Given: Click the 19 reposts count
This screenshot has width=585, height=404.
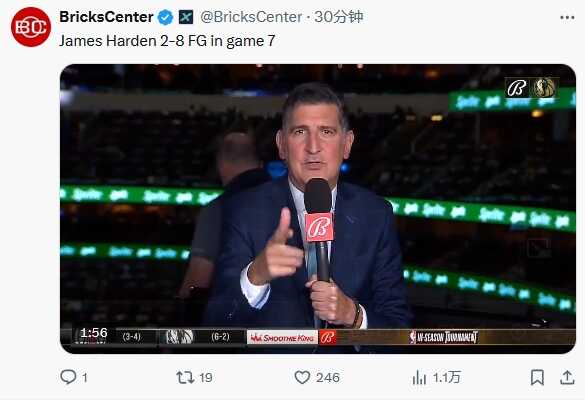Looking at the screenshot, I should coord(206,378).
